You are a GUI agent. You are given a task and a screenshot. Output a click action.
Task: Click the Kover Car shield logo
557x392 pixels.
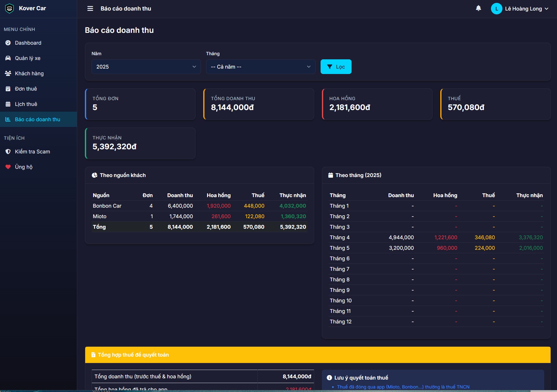[x=10, y=9]
